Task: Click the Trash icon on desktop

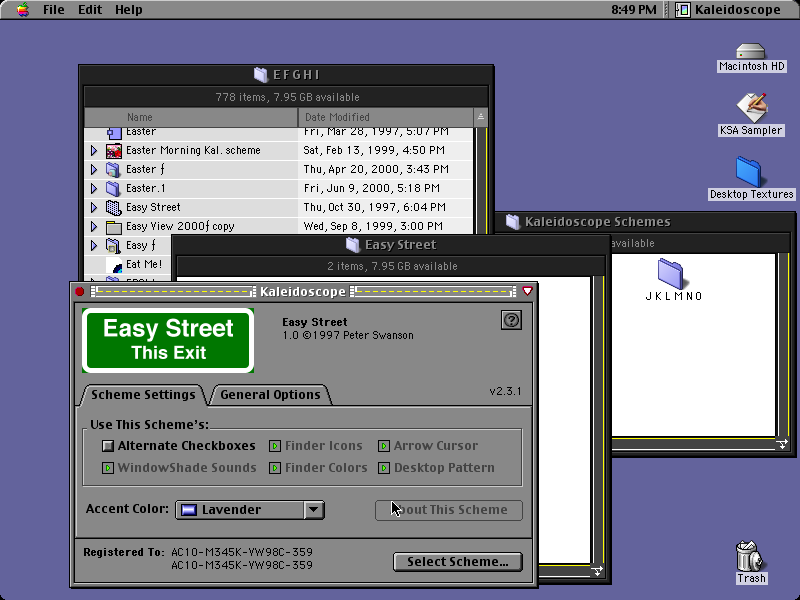Action: 749,556
